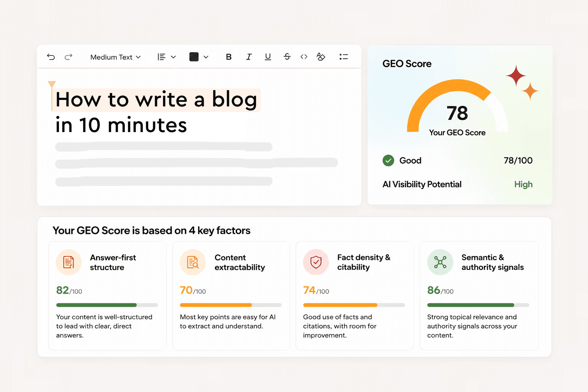588x392 pixels.
Task: Click the Content extractability search-document icon
Action: (193, 262)
